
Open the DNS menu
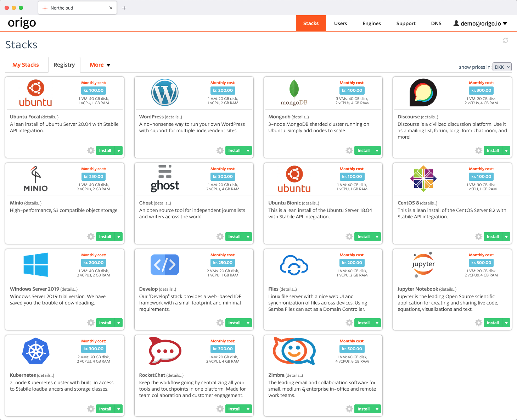point(436,23)
